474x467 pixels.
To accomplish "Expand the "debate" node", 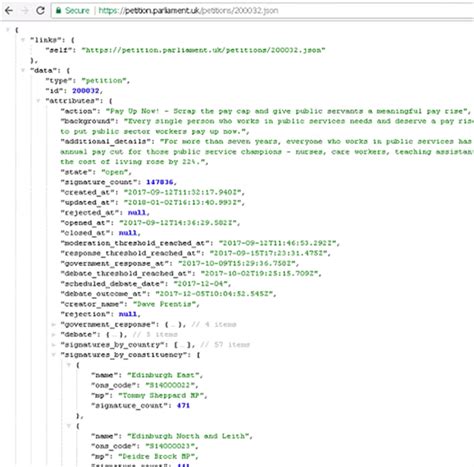I will 54,334.
